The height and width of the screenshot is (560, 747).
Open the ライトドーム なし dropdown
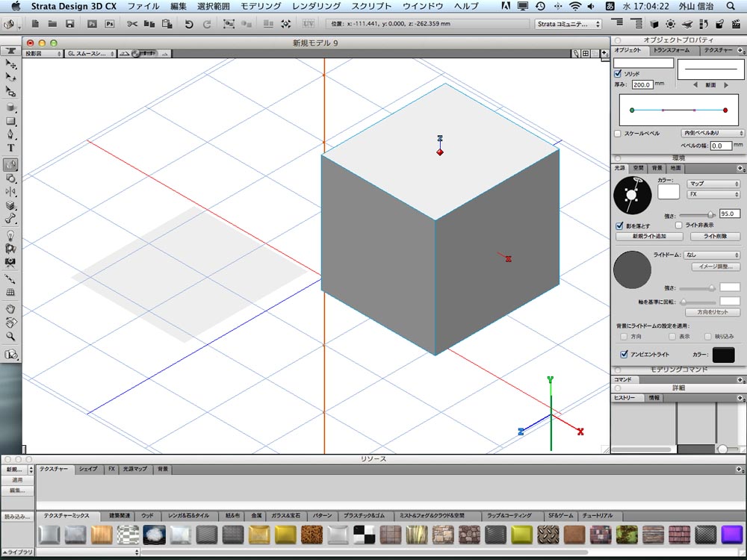[x=712, y=255]
